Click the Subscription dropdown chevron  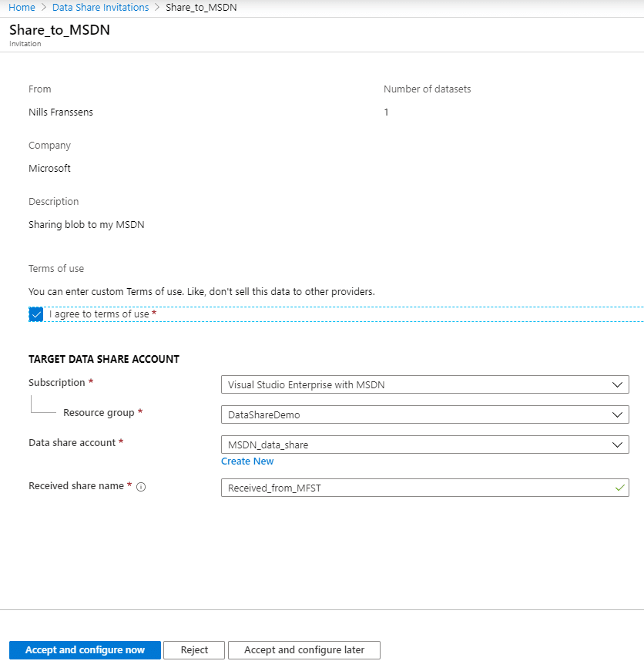pyautogui.click(x=617, y=384)
